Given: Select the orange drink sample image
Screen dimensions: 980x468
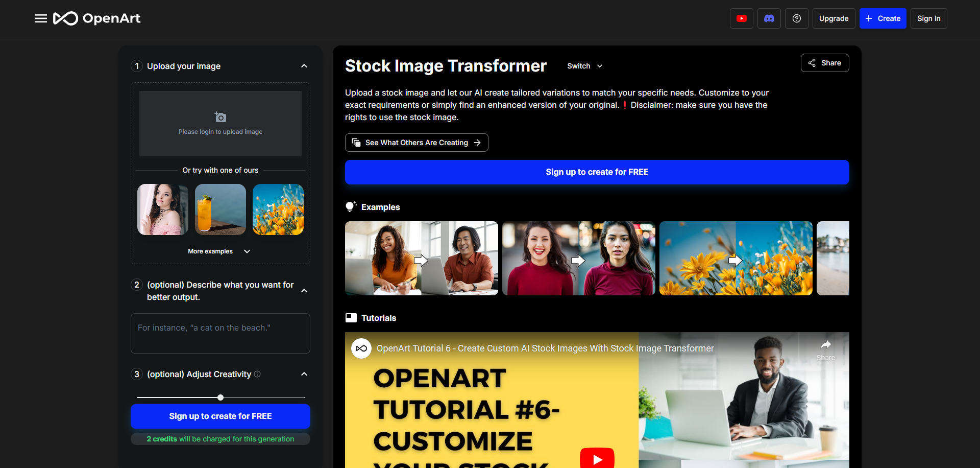Looking at the screenshot, I should [220, 209].
